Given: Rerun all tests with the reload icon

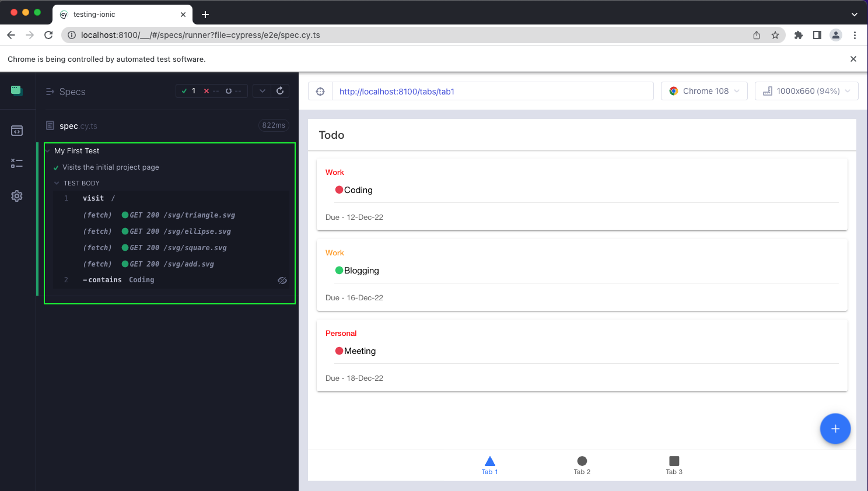Looking at the screenshot, I should click(280, 91).
